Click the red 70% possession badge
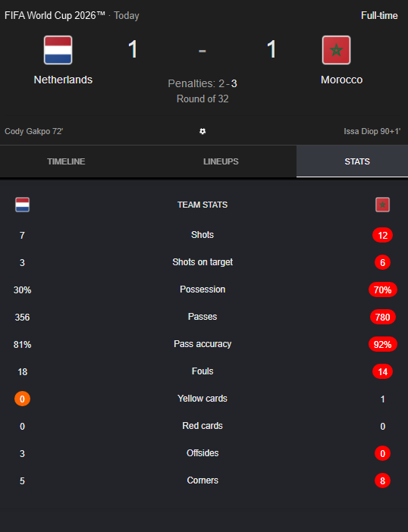The image size is (408, 532). click(382, 289)
